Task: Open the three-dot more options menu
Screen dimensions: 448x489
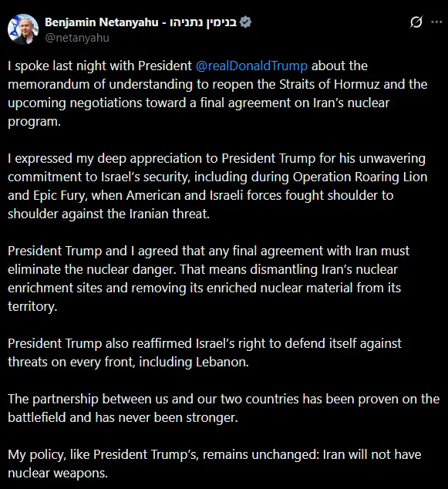Action: click(x=436, y=22)
